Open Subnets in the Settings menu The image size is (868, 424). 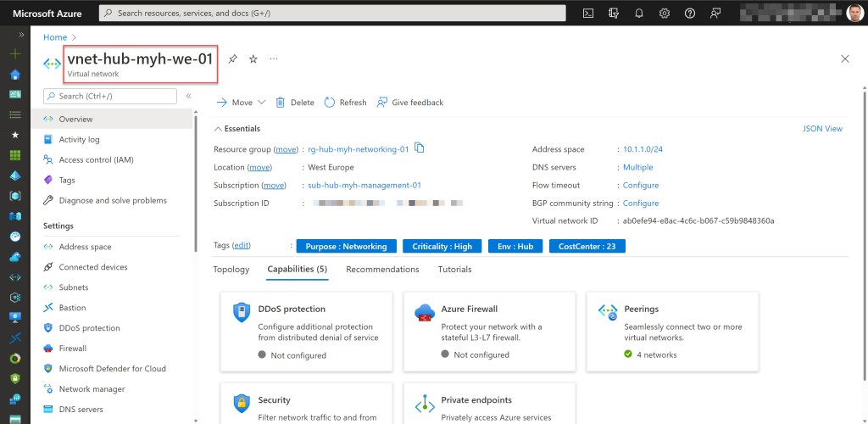click(x=74, y=287)
